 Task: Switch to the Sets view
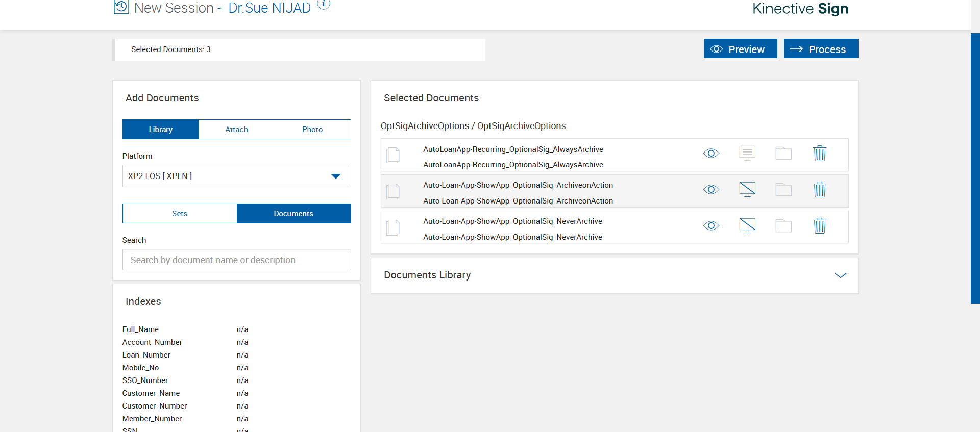[180, 214]
